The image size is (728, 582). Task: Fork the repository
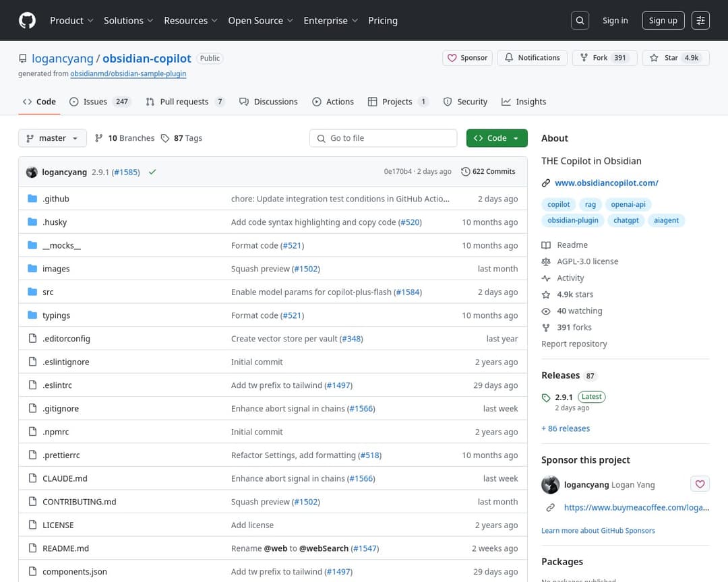[605, 57]
